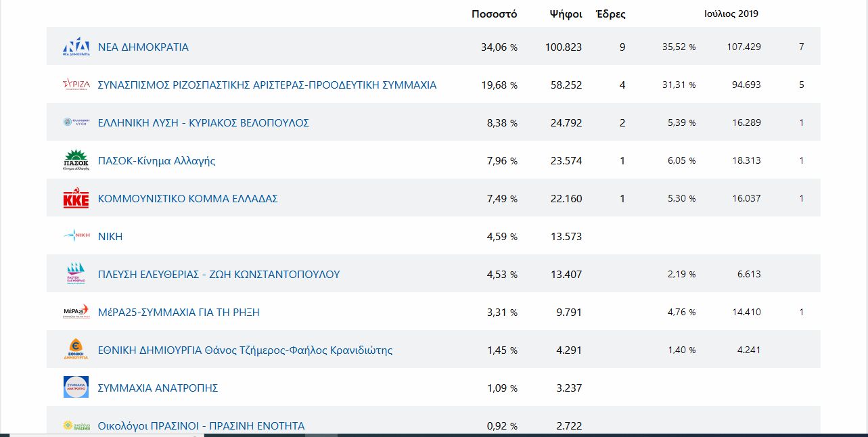The height and width of the screenshot is (437, 868).
Task: Select the 23.574 votes value
Action: [566, 161]
